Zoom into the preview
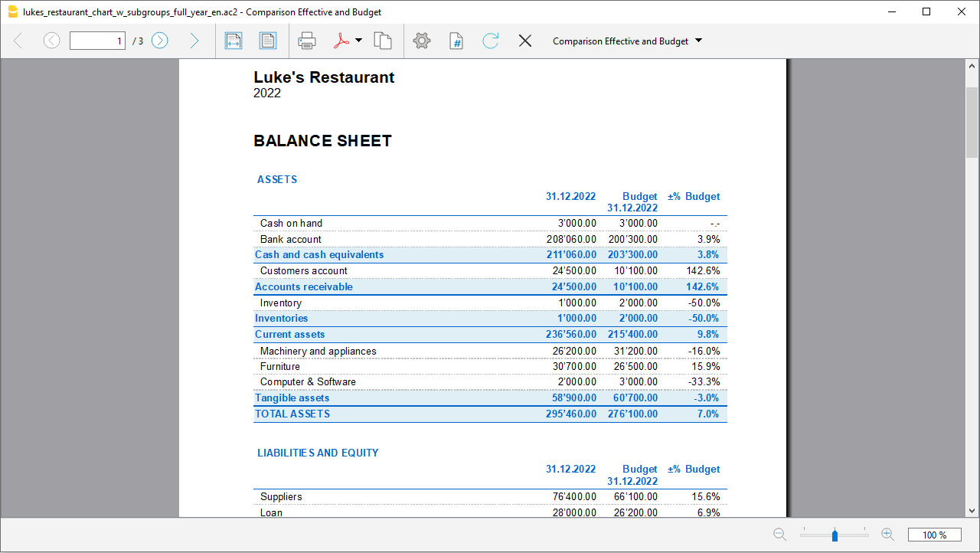The width and height of the screenshot is (980, 553). [888, 534]
